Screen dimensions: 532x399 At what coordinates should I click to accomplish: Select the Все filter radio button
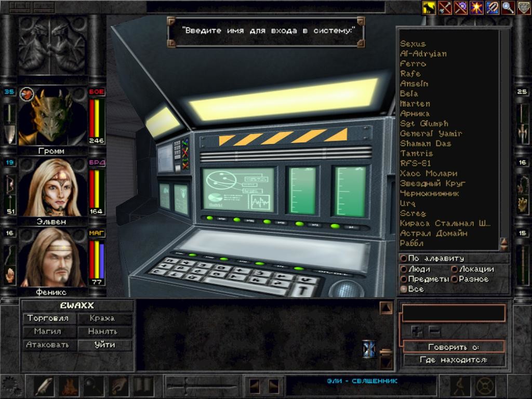click(412, 289)
